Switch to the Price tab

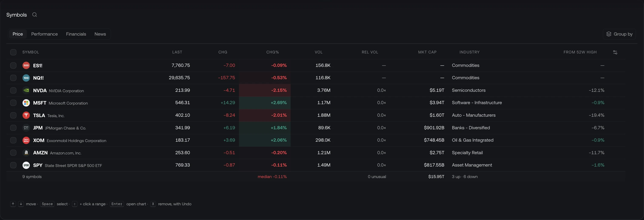pos(18,34)
